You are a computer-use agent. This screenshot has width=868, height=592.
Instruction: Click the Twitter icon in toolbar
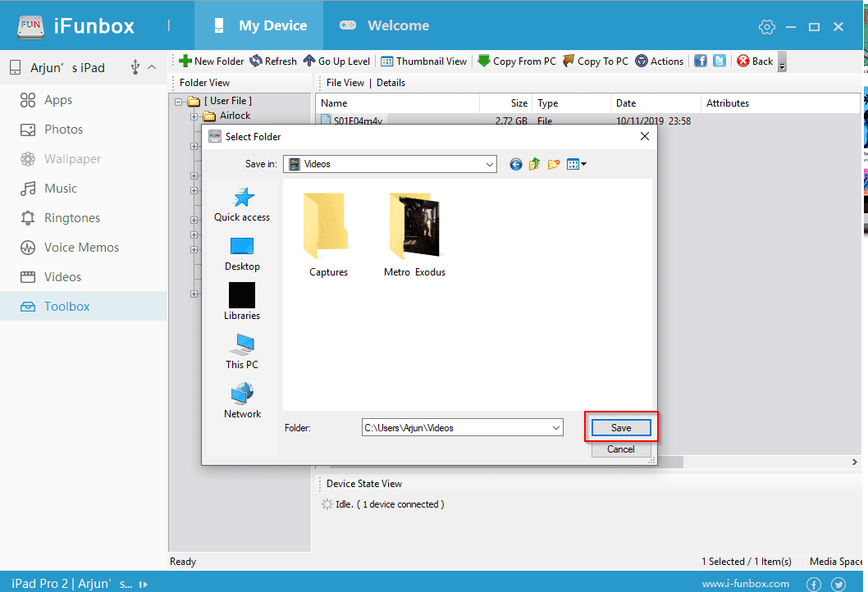pos(719,61)
